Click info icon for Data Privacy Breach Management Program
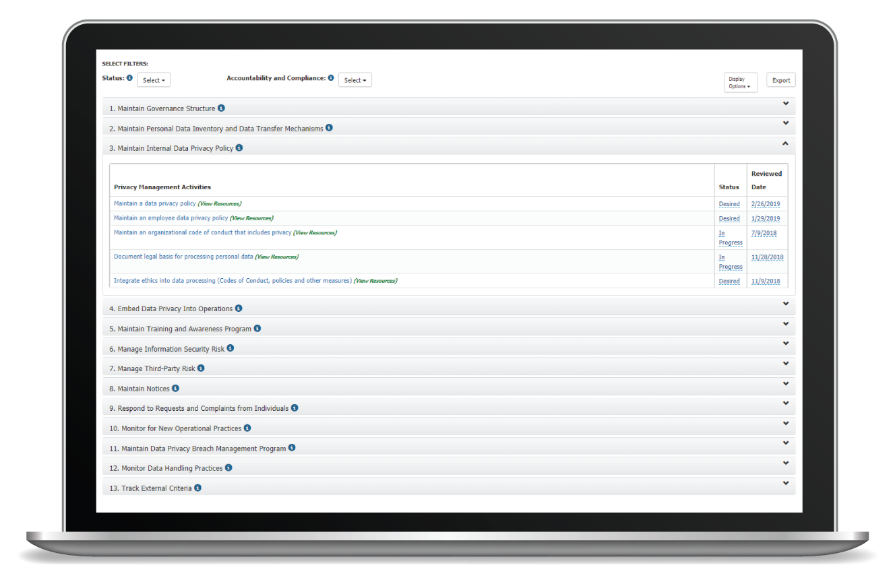This screenshot has width=895, height=588. point(292,448)
